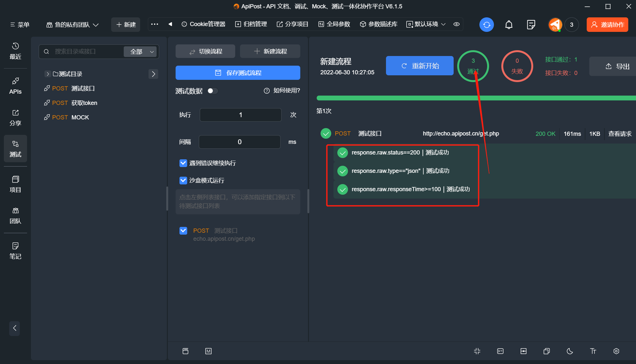
Task: Click 新建流程 button
Action: point(270,51)
